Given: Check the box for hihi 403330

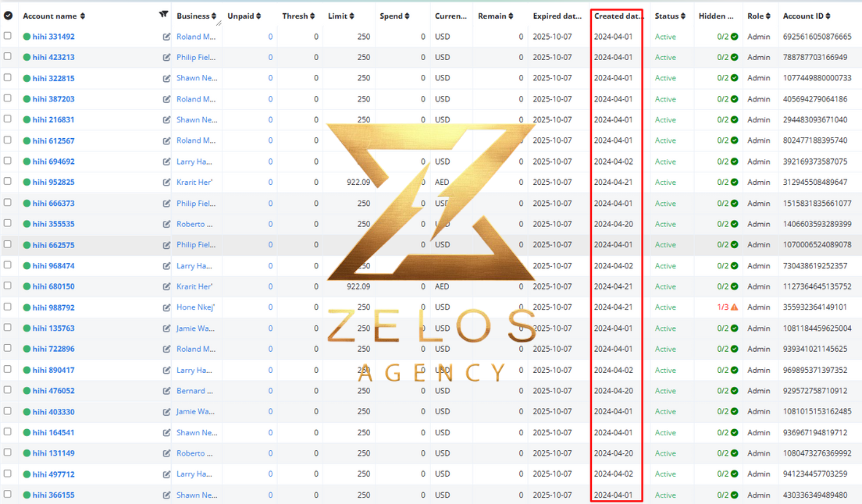Looking at the screenshot, I should point(7,411).
